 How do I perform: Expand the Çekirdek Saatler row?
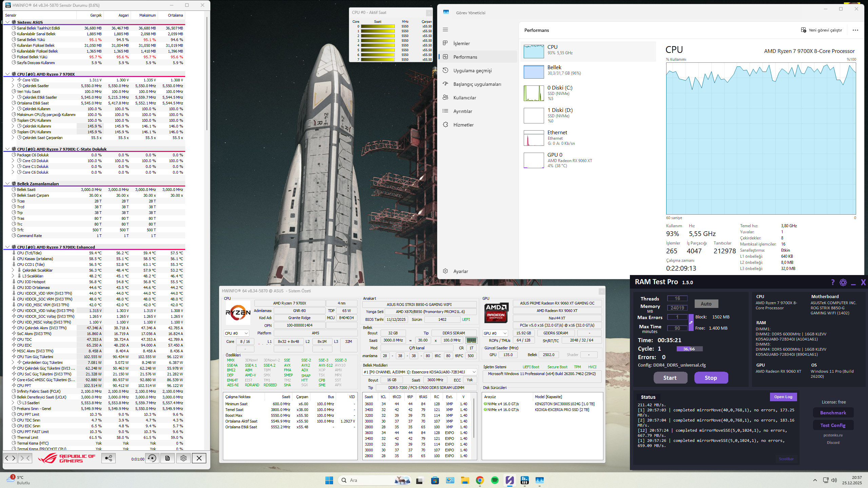coord(13,86)
